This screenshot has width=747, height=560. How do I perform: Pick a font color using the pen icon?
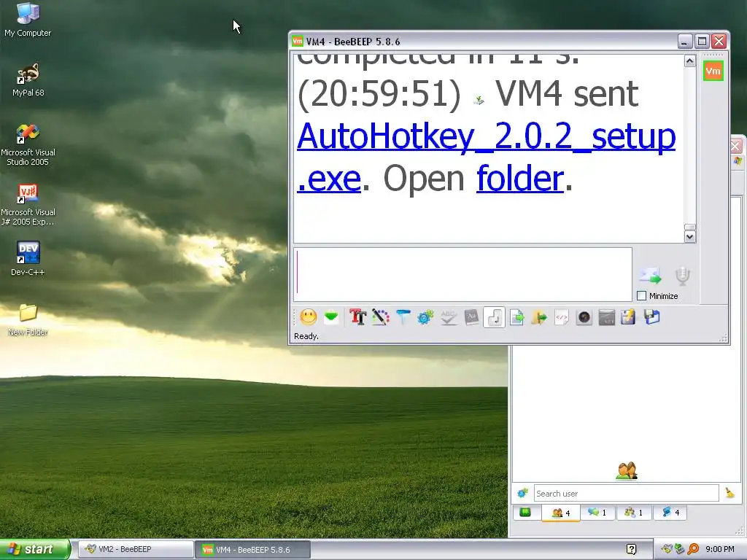[380, 317]
